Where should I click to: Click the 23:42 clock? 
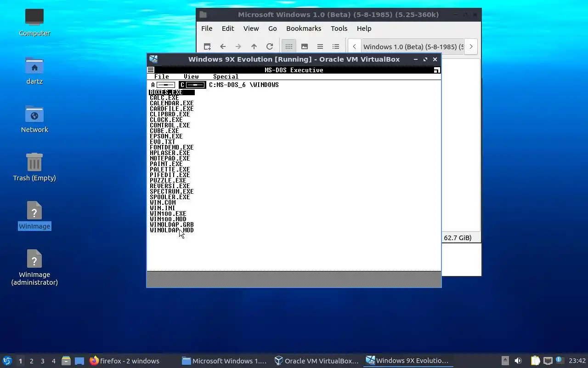click(577, 361)
